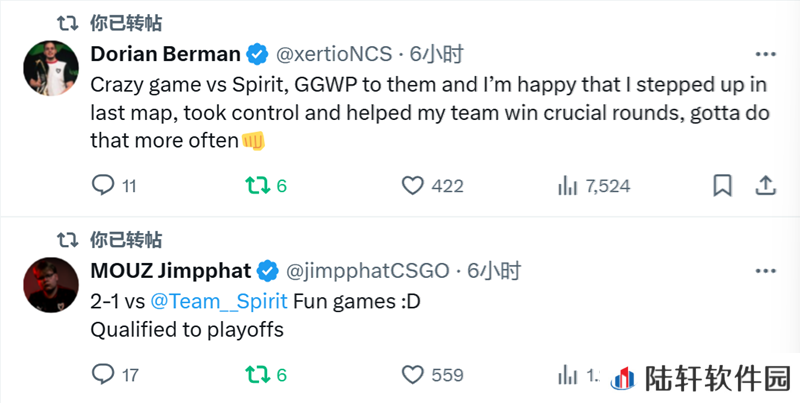Reply to Dorian Berman's tweet
The height and width of the screenshot is (403, 800).
click(103, 185)
